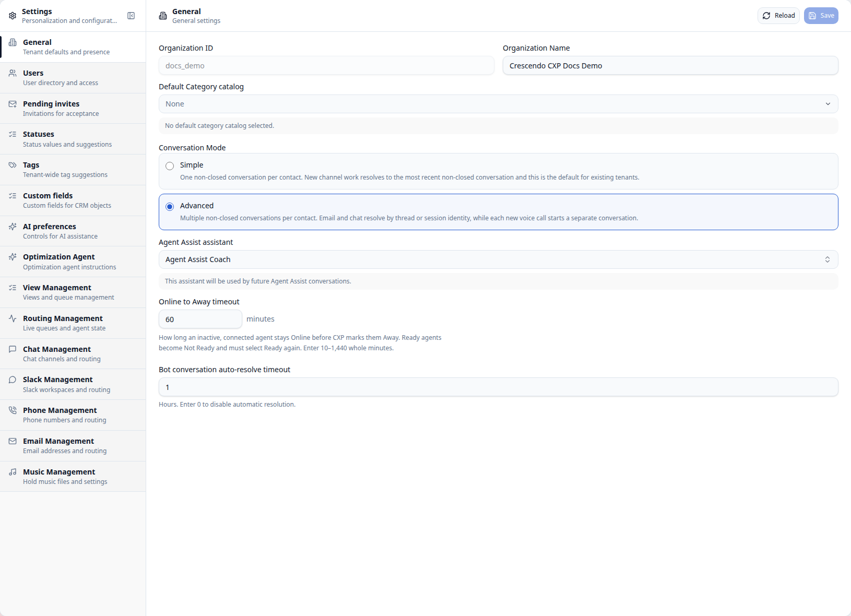Click the Chat Management speech bubble icon

(x=13, y=349)
